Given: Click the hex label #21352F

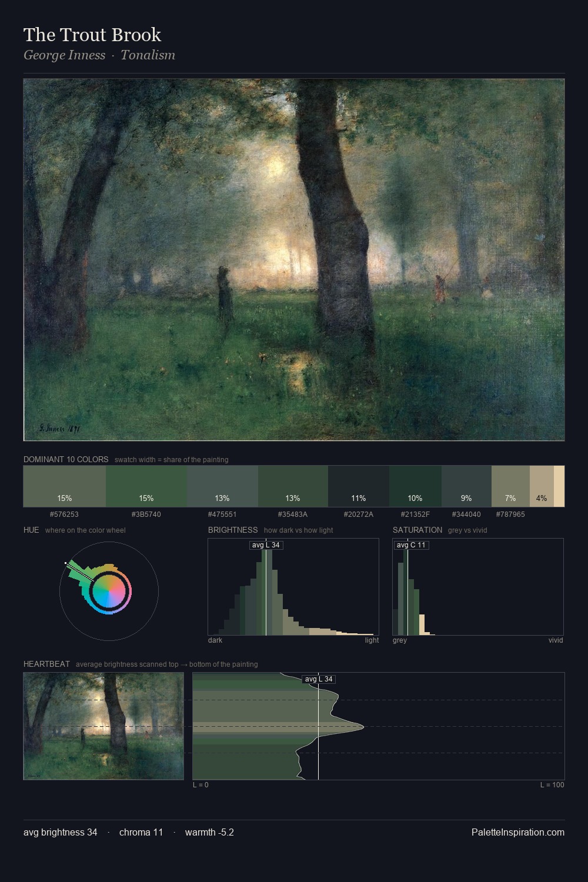Looking at the screenshot, I should tap(415, 514).
